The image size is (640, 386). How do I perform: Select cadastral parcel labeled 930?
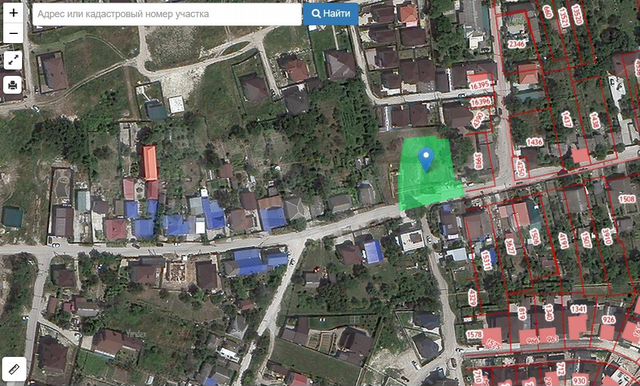580,381
